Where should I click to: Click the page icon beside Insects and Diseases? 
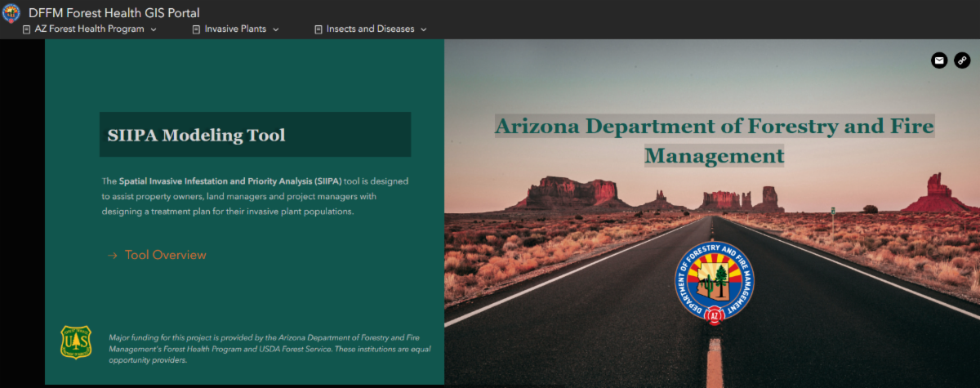point(318,29)
